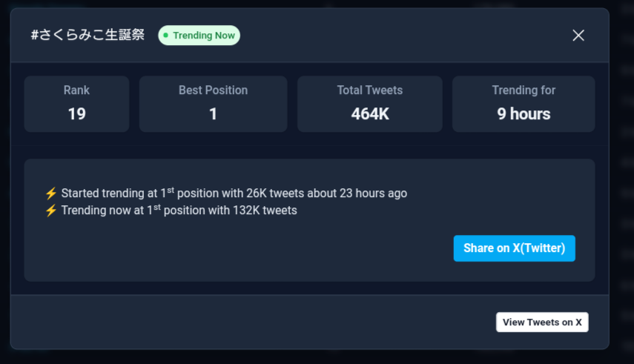The height and width of the screenshot is (364, 634).
Task: Click the 464K total tweets figure
Action: pos(369,114)
